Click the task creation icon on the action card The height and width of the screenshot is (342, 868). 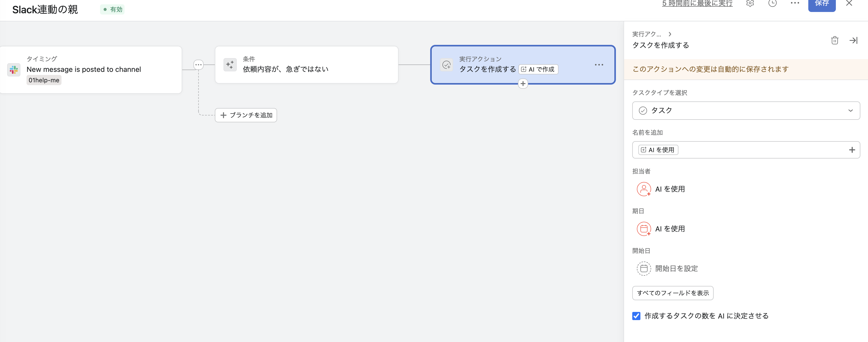point(446,65)
